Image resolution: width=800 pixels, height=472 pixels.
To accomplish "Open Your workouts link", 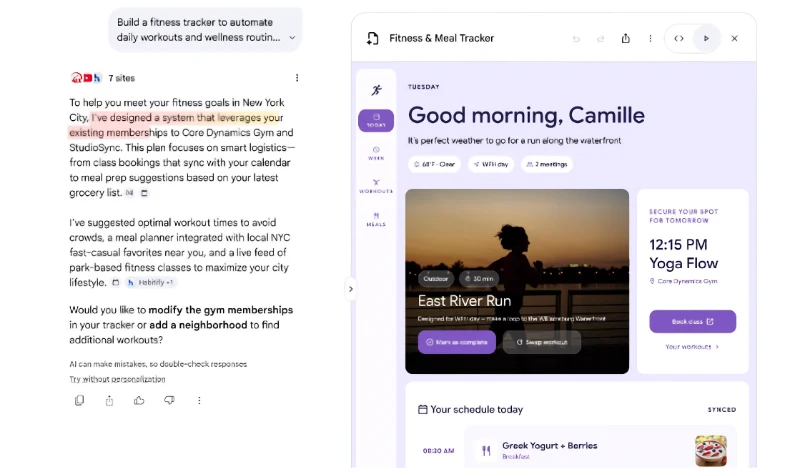I will coord(692,346).
